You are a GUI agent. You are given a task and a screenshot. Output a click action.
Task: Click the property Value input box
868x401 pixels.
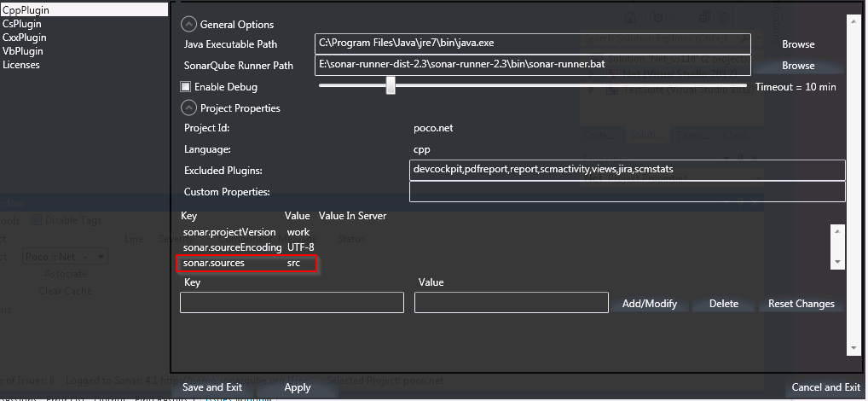coord(511,302)
